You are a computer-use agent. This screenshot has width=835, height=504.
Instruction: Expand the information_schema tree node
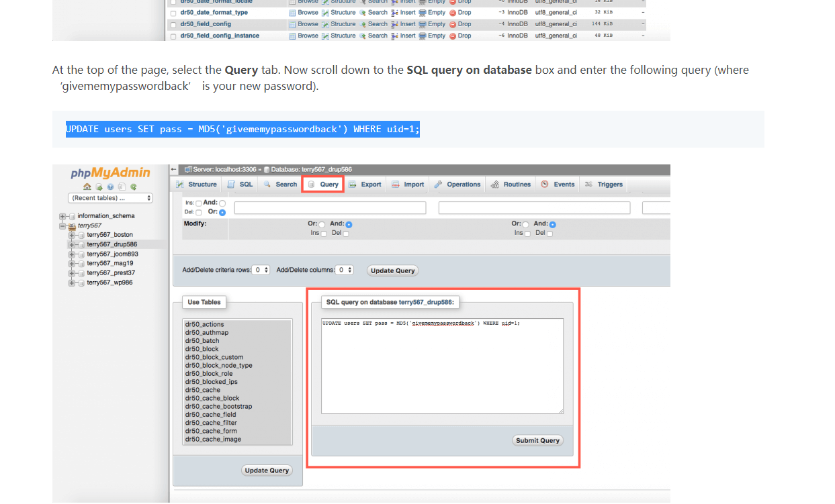point(62,216)
